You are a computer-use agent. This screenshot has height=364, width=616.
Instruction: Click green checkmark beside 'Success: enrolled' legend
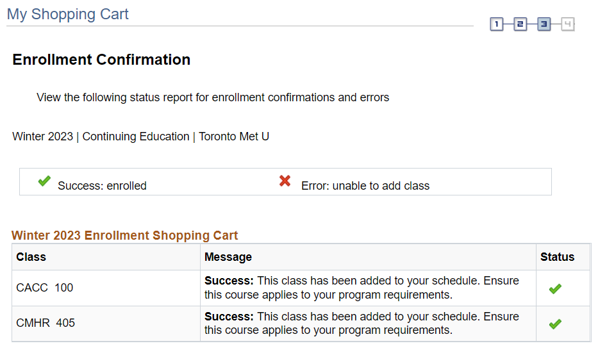click(44, 181)
